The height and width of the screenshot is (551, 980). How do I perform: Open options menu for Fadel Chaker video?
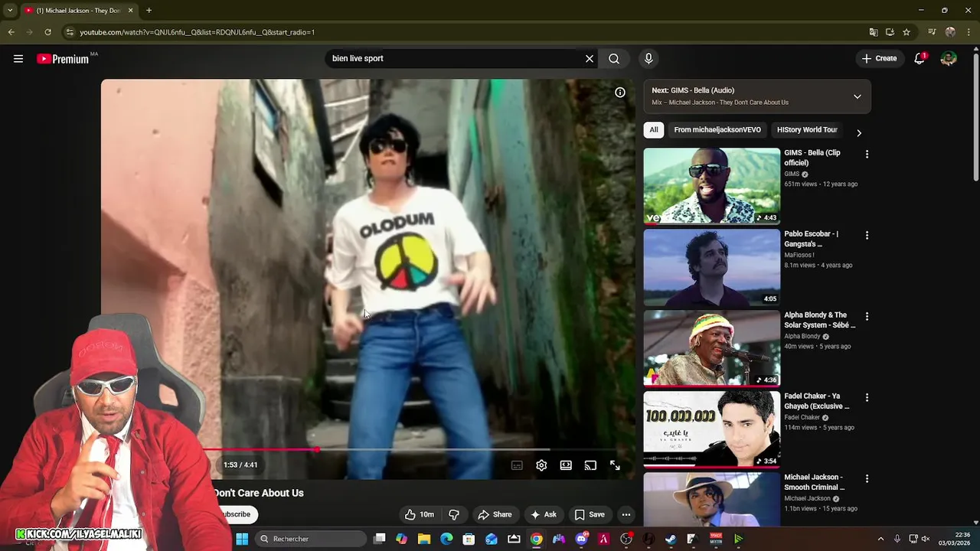click(867, 397)
